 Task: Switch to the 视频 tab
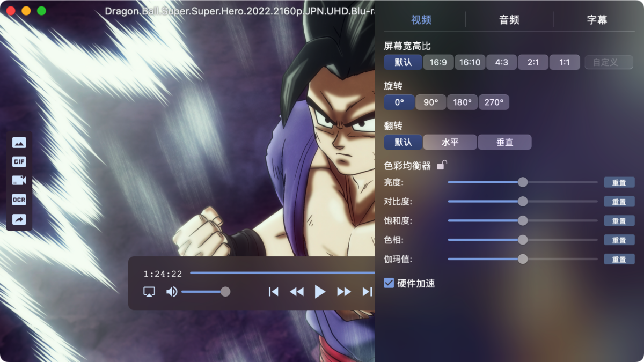click(x=421, y=20)
